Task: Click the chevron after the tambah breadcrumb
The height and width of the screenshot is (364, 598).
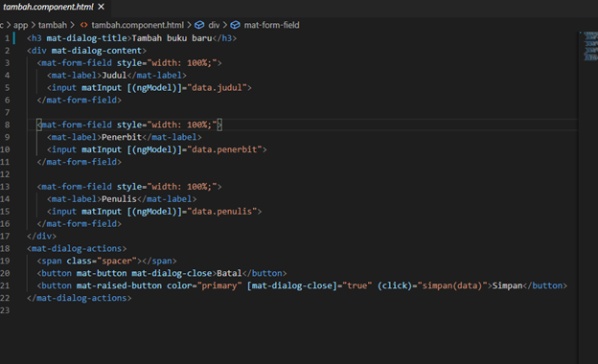Action: [x=72, y=25]
